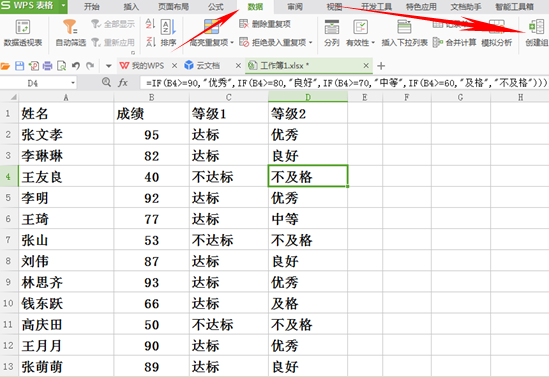
Task: Close the 我的WPS tab
Action: tap(174, 65)
